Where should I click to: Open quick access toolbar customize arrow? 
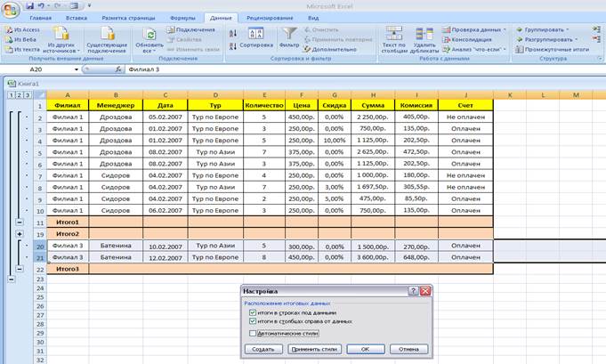[x=89, y=6]
